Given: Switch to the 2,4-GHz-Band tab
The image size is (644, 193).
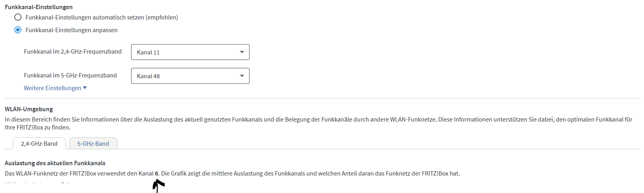Looking at the screenshot, I should coord(39,144).
